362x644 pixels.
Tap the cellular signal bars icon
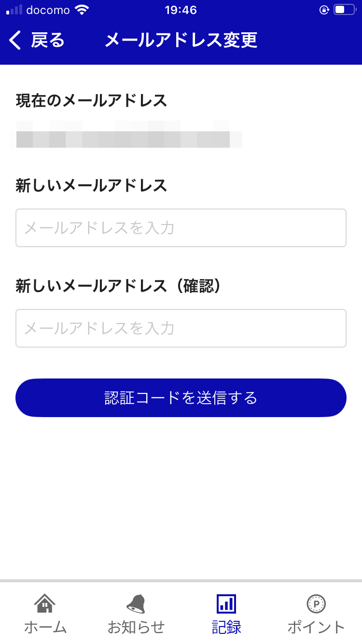[x=14, y=10]
